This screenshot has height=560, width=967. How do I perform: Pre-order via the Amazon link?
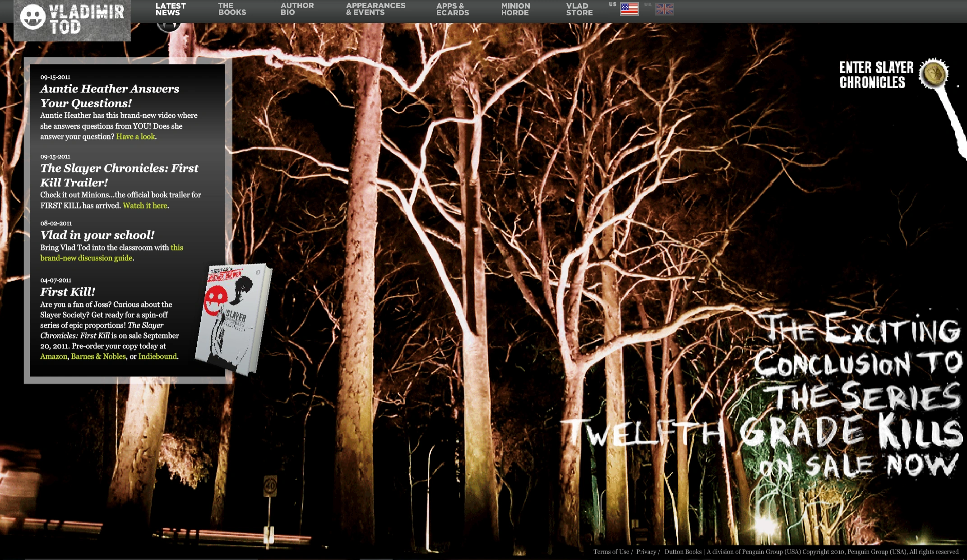pyautogui.click(x=53, y=356)
